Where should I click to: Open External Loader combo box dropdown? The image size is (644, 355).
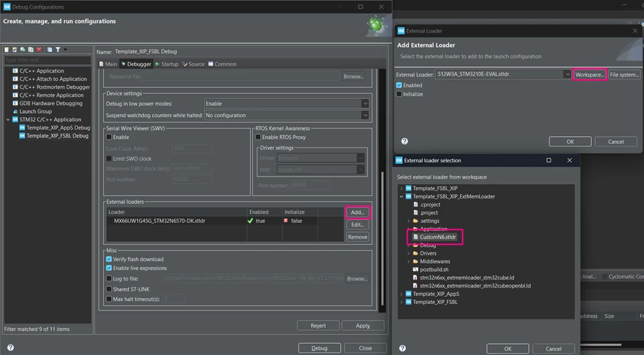click(567, 74)
